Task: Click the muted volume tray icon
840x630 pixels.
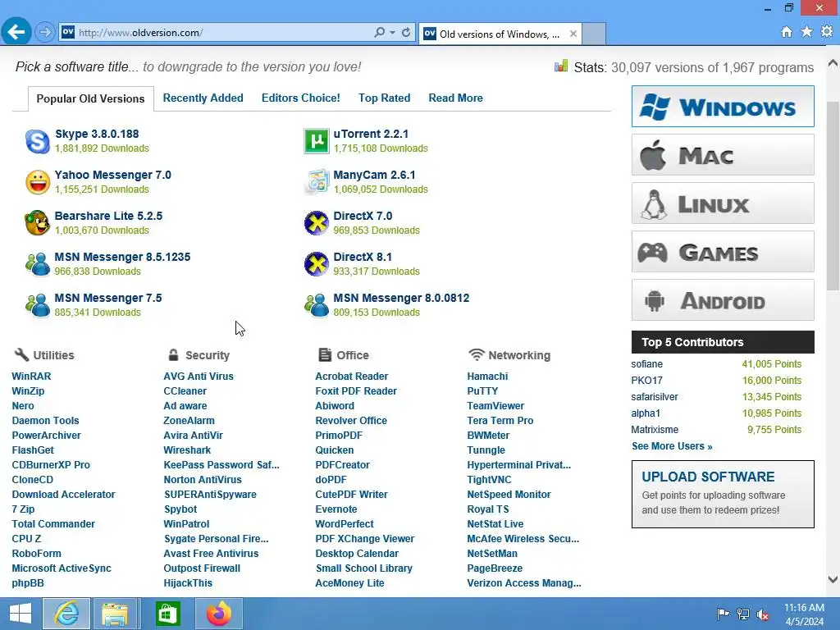Action: click(763, 614)
